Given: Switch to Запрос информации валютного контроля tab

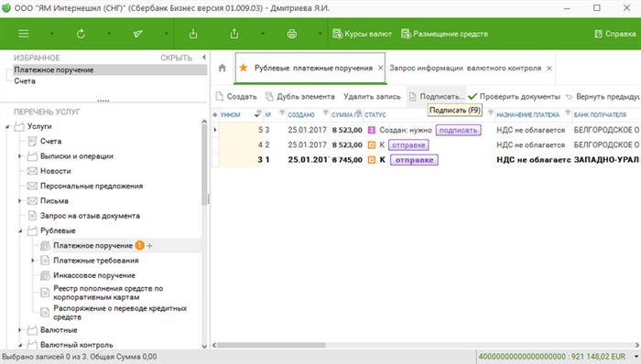Looking at the screenshot, I should point(465,69).
